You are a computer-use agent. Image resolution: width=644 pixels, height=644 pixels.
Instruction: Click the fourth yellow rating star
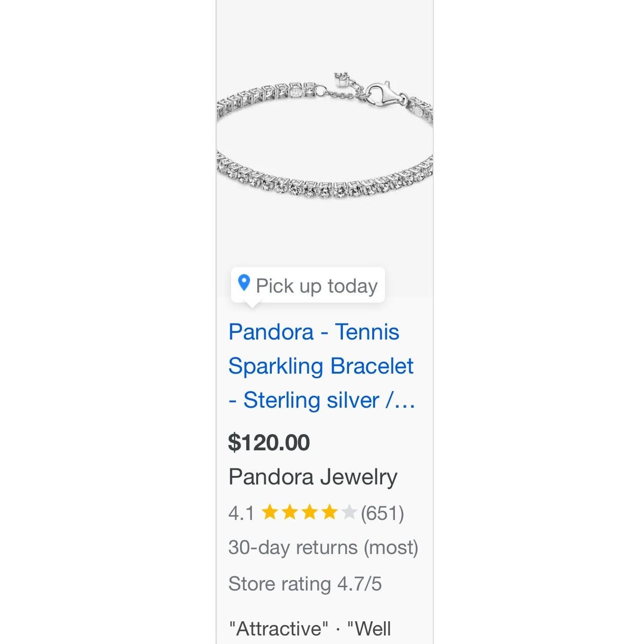(329, 512)
